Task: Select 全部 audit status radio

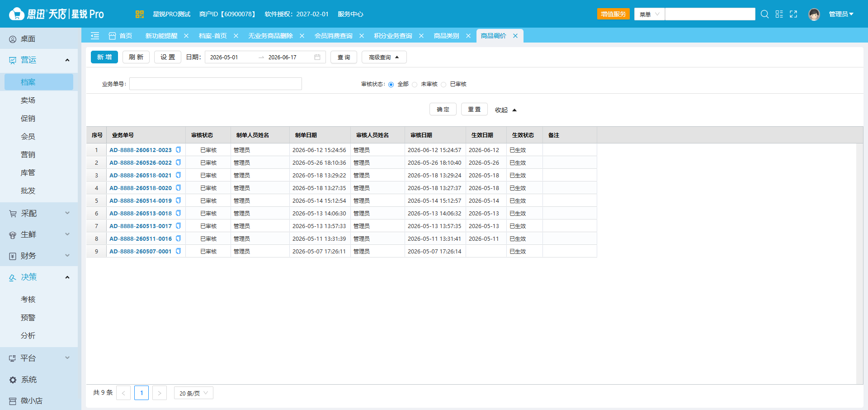Action: coord(391,85)
